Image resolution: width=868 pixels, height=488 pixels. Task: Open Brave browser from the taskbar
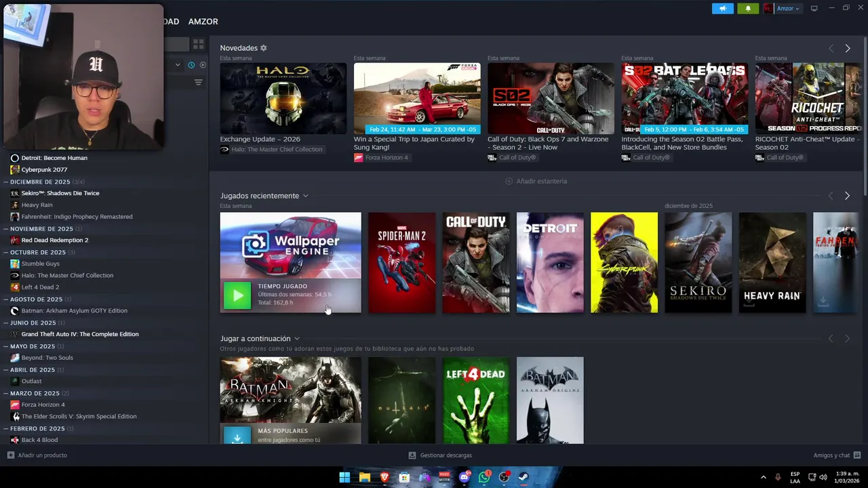click(384, 477)
